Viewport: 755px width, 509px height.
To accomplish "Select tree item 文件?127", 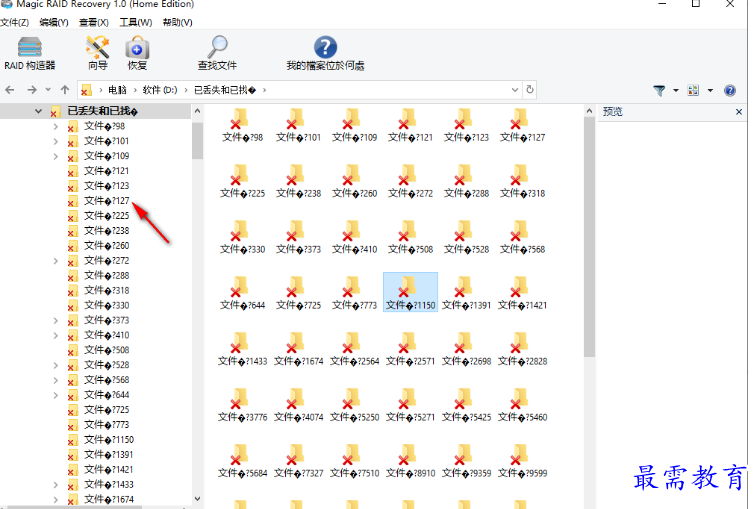I will coord(106,201).
